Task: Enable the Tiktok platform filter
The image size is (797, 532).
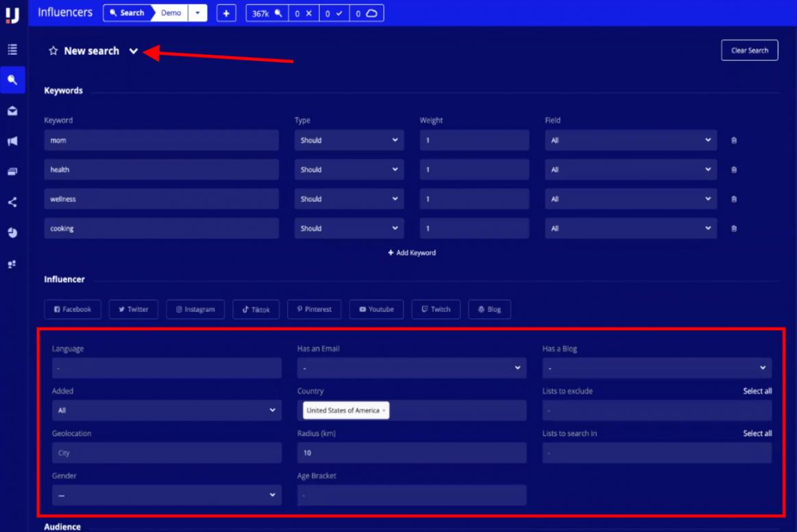Action: click(x=256, y=309)
